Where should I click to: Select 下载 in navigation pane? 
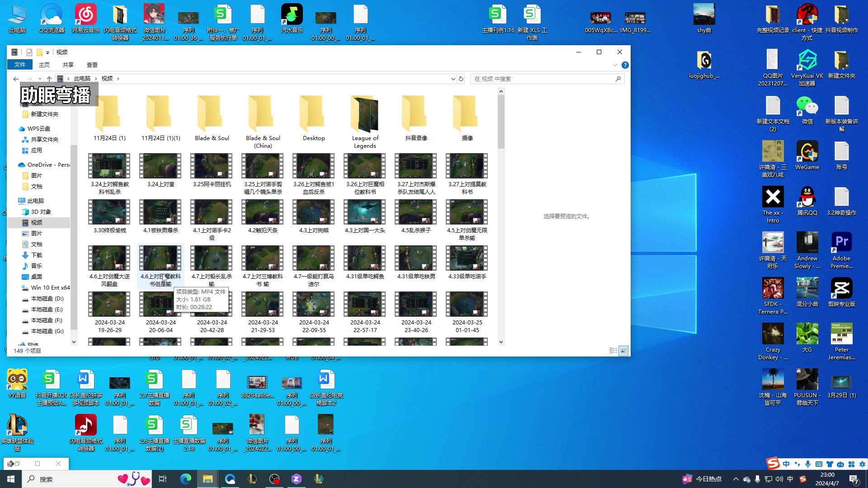(37, 255)
